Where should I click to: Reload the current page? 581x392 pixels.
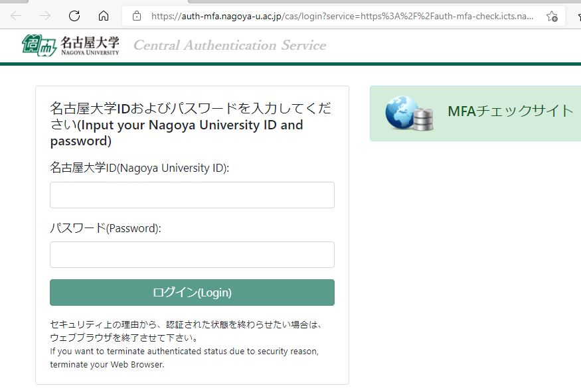74,15
